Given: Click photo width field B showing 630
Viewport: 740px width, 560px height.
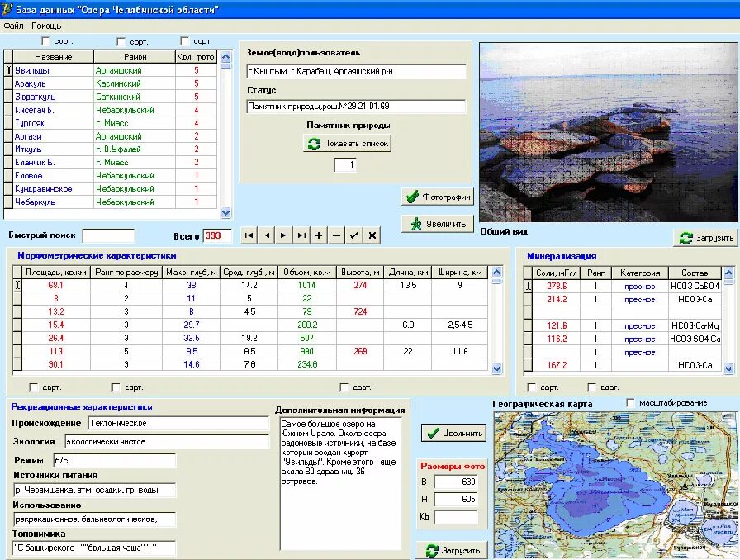Looking at the screenshot, I should pyautogui.click(x=456, y=482).
